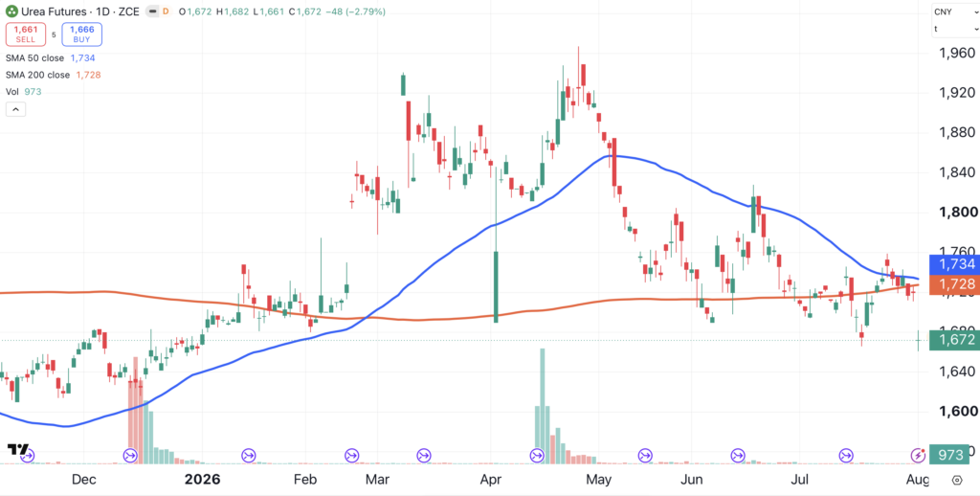Click the blue 1,734 price axis label
980x496 pixels.
point(954,265)
